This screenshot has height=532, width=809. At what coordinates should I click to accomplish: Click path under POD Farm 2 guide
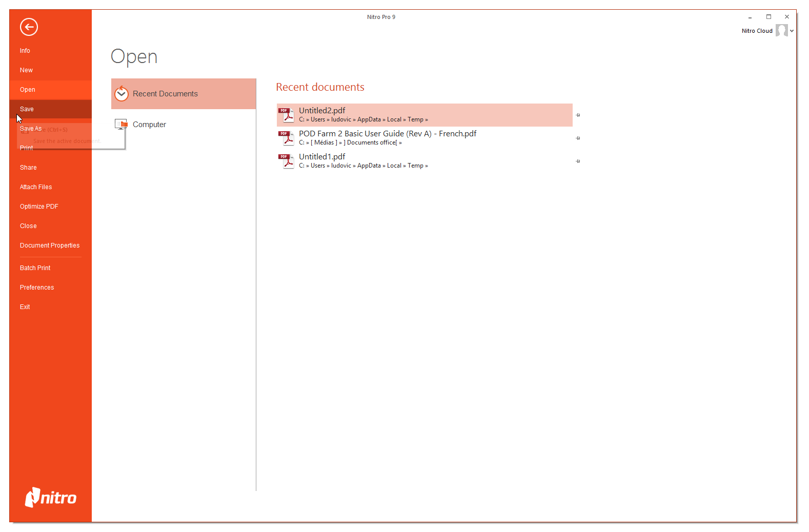click(350, 143)
